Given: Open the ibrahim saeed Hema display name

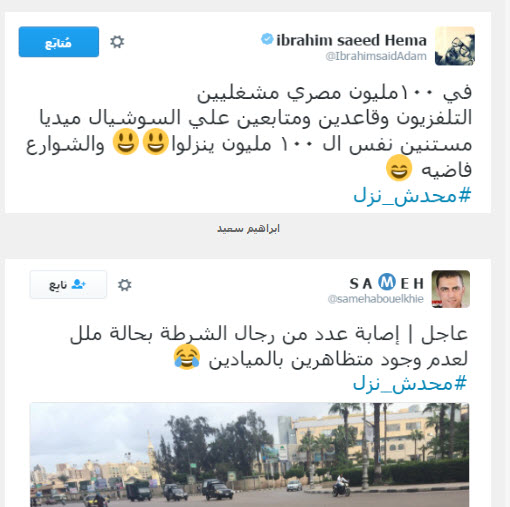Looking at the screenshot, I should click(x=351, y=40).
